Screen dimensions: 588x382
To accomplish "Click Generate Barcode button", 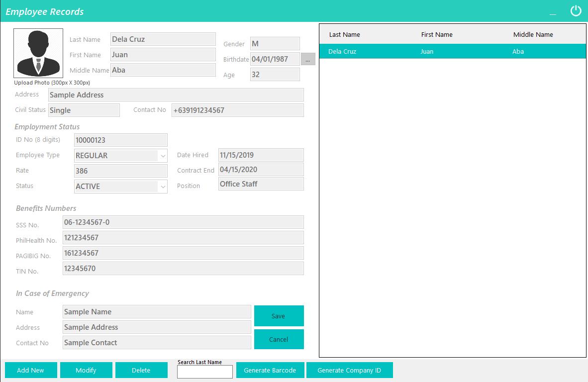I will pos(270,370).
